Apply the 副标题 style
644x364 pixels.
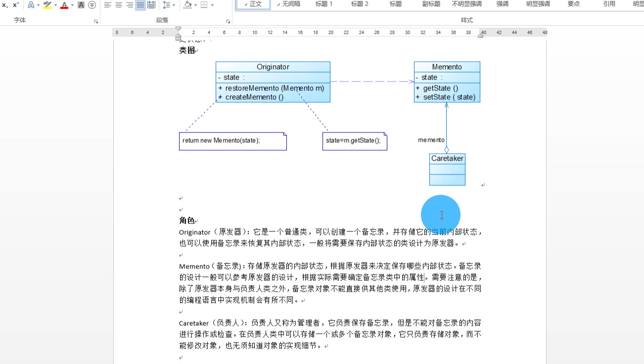point(431,4)
